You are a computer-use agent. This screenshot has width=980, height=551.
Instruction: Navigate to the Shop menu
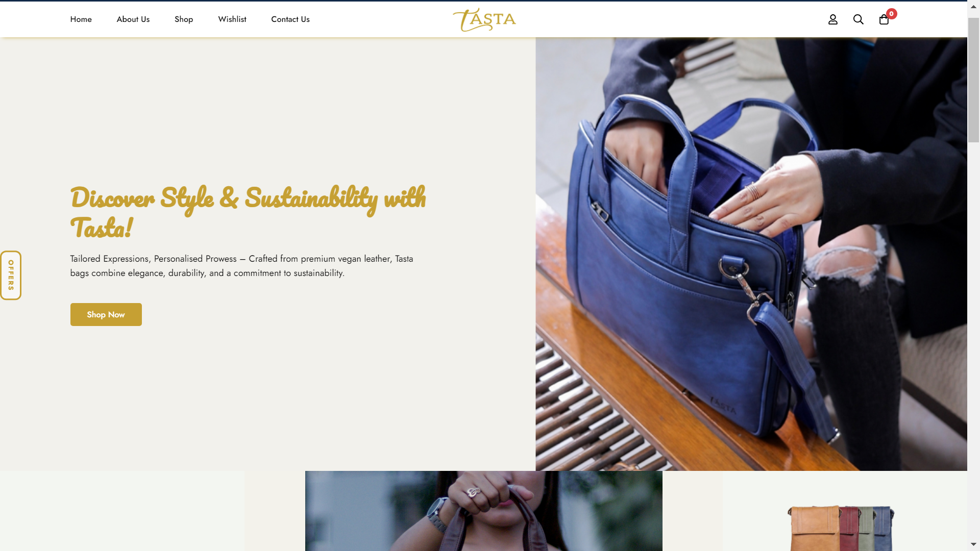pyautogui.click(x=184, y=19)
